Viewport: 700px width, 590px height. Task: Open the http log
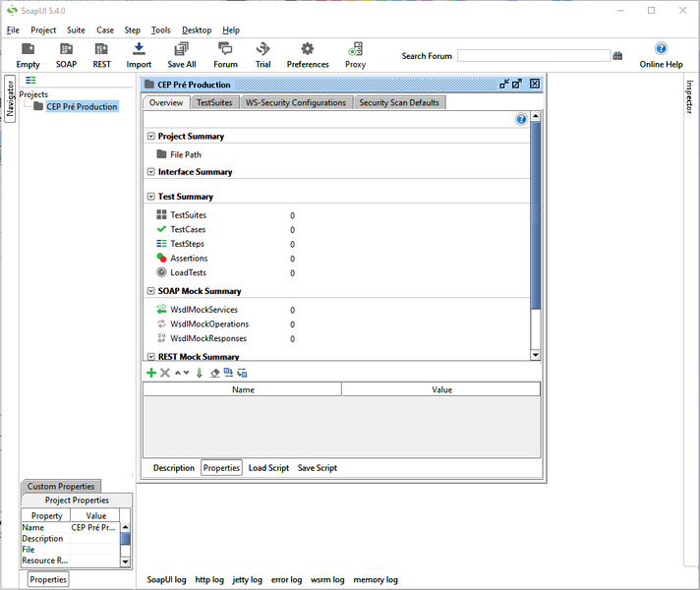coord(209,580)
